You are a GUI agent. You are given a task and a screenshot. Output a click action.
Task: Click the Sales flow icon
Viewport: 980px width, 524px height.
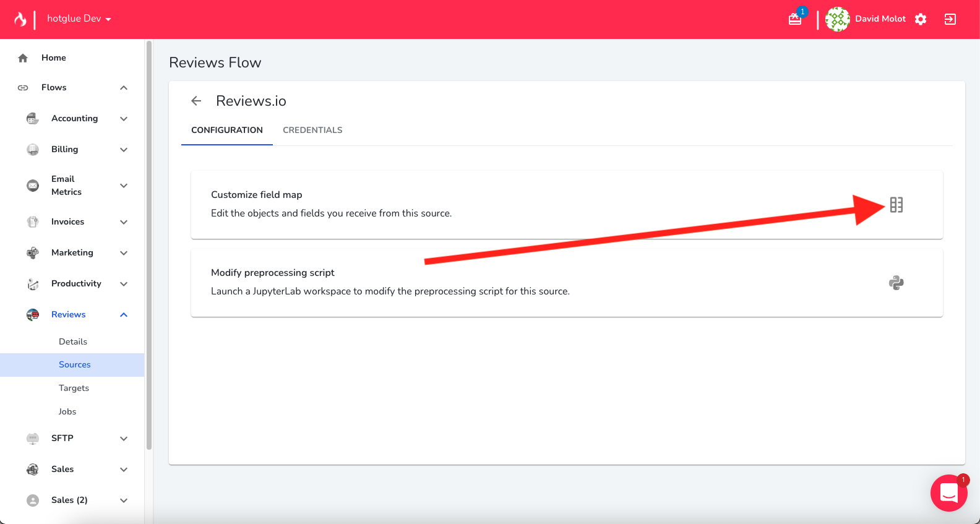point(33,469)
